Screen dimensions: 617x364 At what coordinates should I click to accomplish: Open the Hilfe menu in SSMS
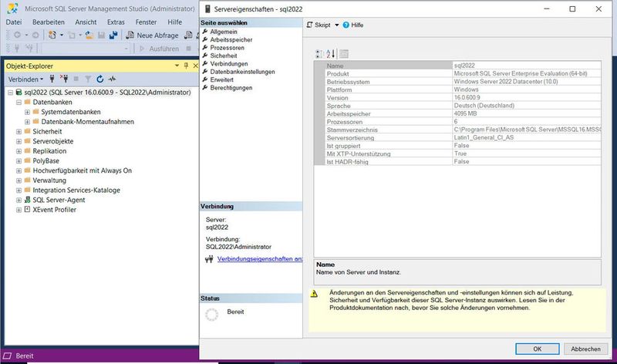pyautogui.click(x=175, y=22)
